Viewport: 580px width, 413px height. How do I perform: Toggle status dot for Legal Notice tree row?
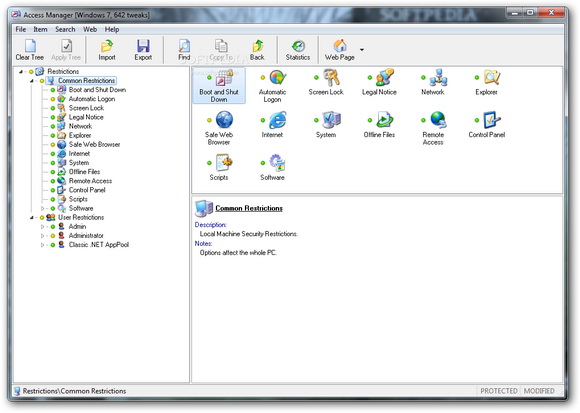(x=53, y=117)
